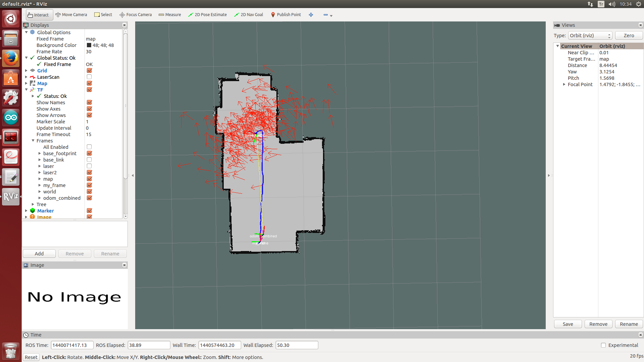Activate the 2D Nav Goal tool
The width and height of the screenshot is (644, 362).
point(249,15)
